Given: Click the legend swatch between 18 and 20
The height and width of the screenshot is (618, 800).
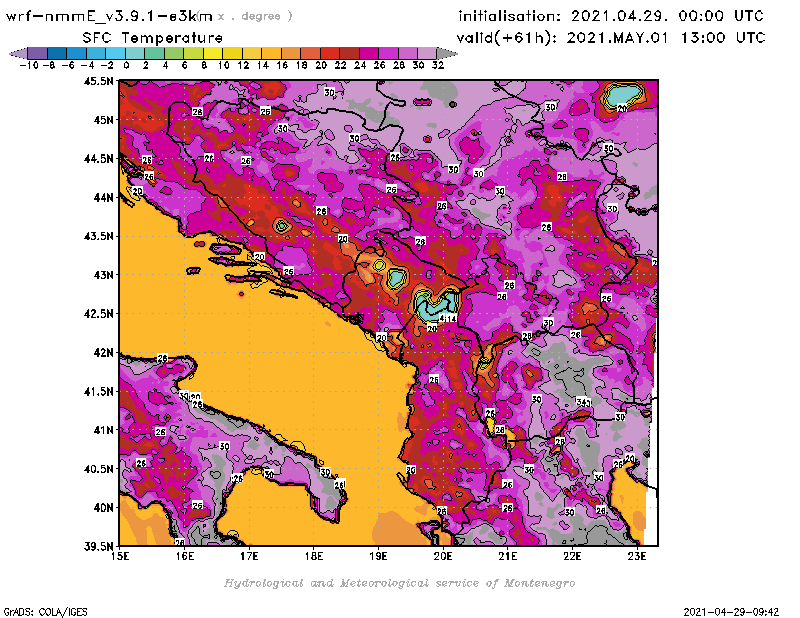Looking at the screenshot, I should pos(310,53).
